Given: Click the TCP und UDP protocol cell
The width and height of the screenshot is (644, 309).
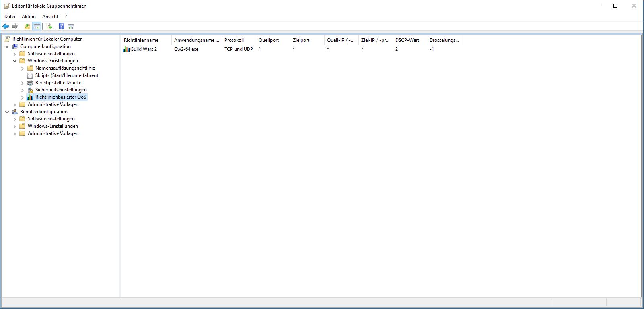Looking at the screenshot, I should 239,49.
